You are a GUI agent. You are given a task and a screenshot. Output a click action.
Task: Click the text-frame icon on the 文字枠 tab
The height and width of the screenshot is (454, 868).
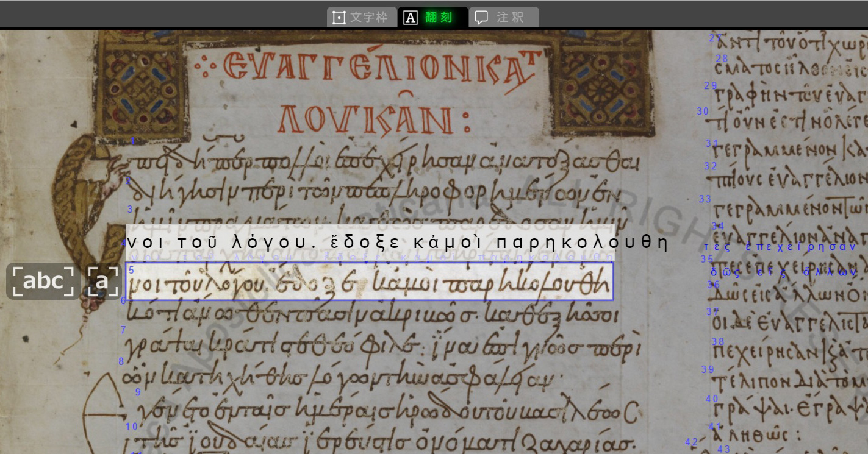pos(338,17)
